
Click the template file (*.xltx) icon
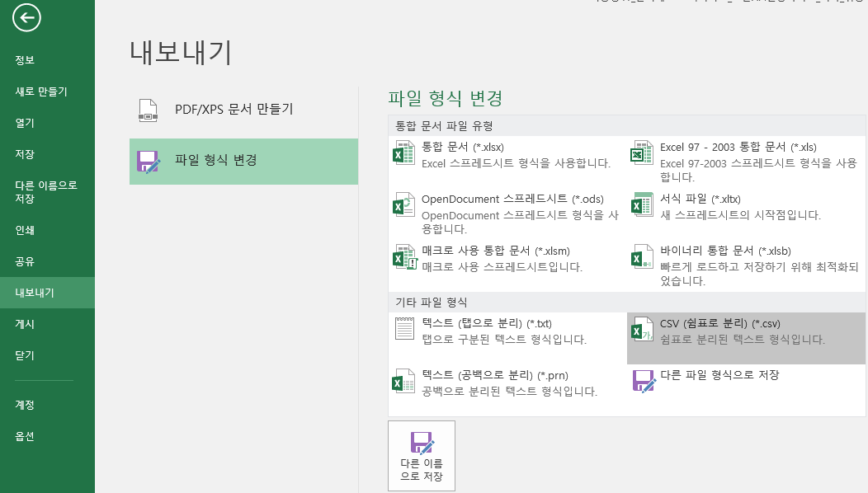642,205
